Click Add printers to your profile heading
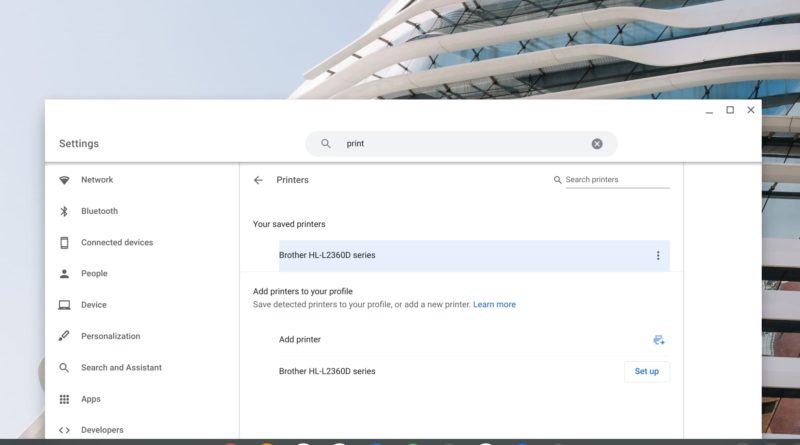 tap(303, 291)
